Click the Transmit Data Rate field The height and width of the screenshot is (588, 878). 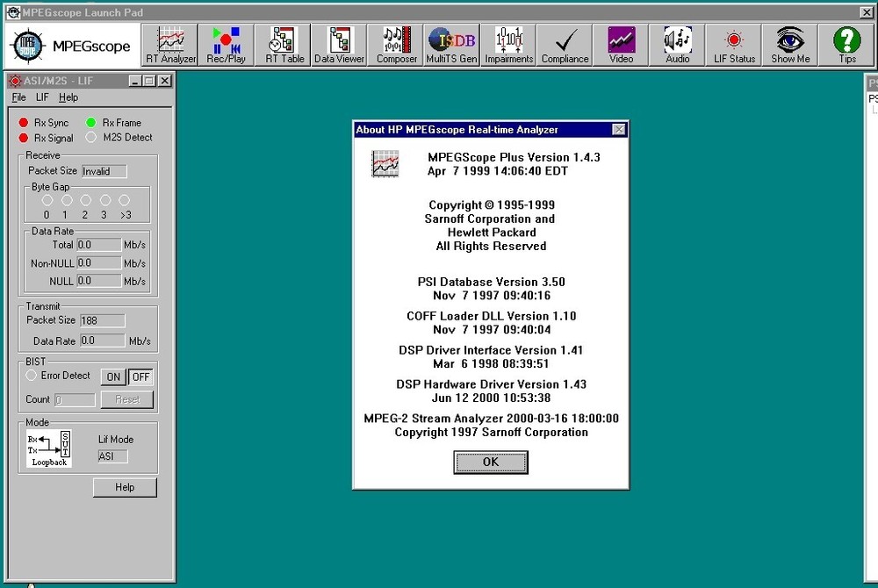tap(102, 341)
